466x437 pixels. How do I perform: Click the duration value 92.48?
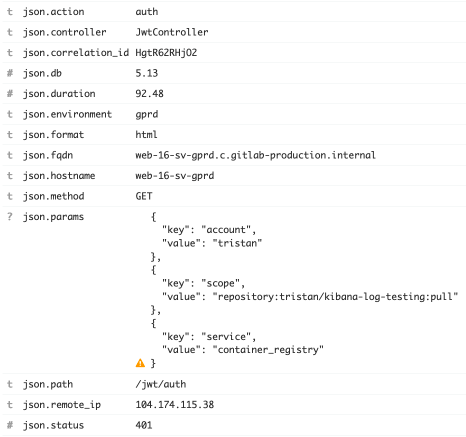point(149,94)
